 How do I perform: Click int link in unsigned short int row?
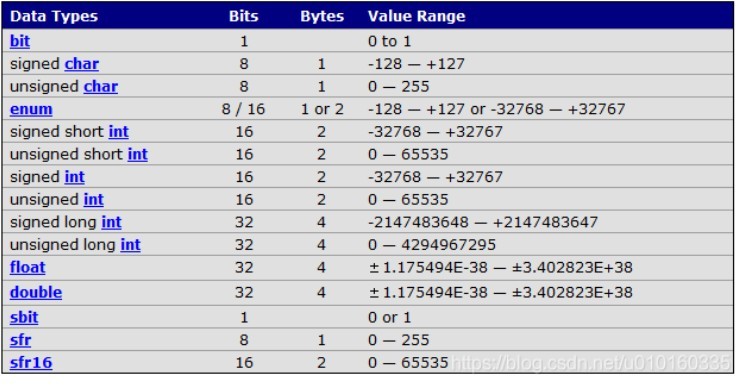click(x=137, y=155)
